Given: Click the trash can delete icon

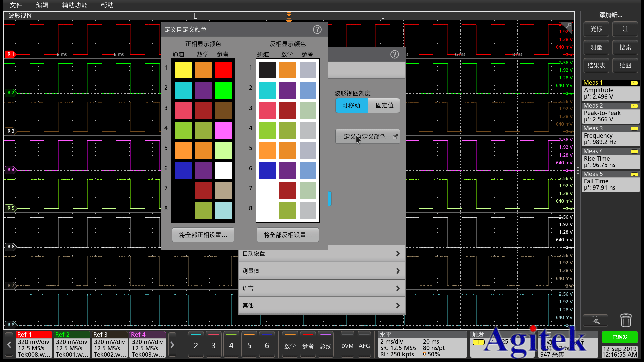Looking at the screenshot, I should click(626, 320).
